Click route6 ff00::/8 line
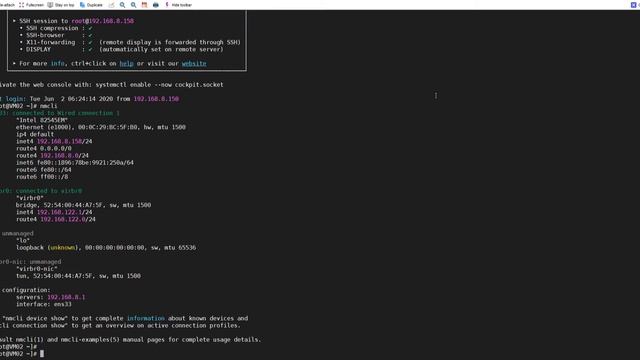 tap(42, 177)
